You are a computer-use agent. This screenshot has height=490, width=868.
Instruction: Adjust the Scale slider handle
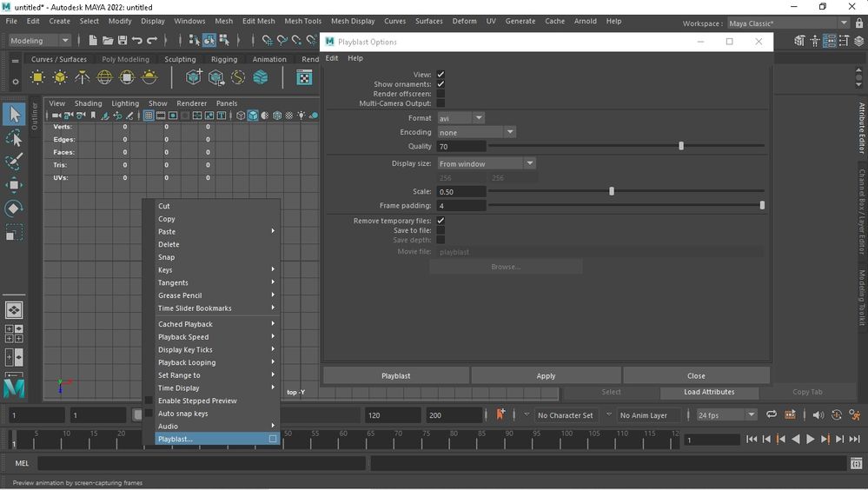612,191
